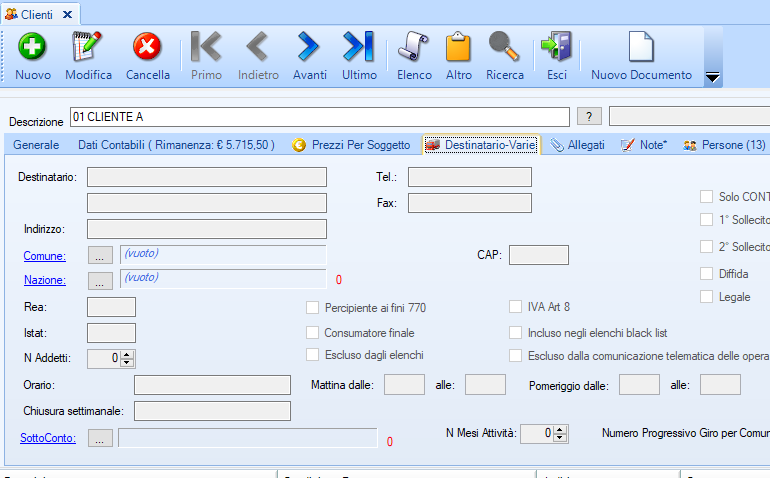
Task: Open the Allegati tab
Action: pyautogui.click(x=578, y=145)
